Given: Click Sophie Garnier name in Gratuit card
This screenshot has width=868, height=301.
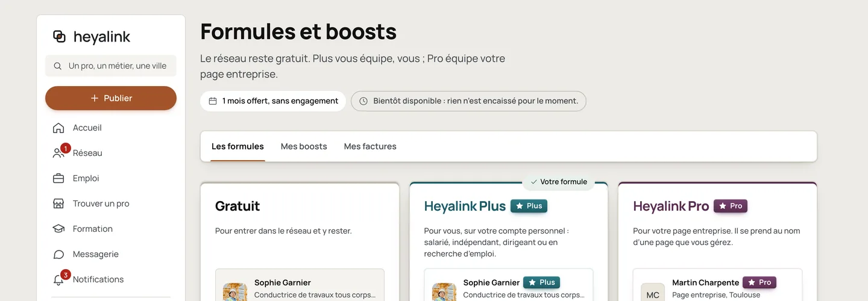Looking at the screenshot, I should (283, 282).
